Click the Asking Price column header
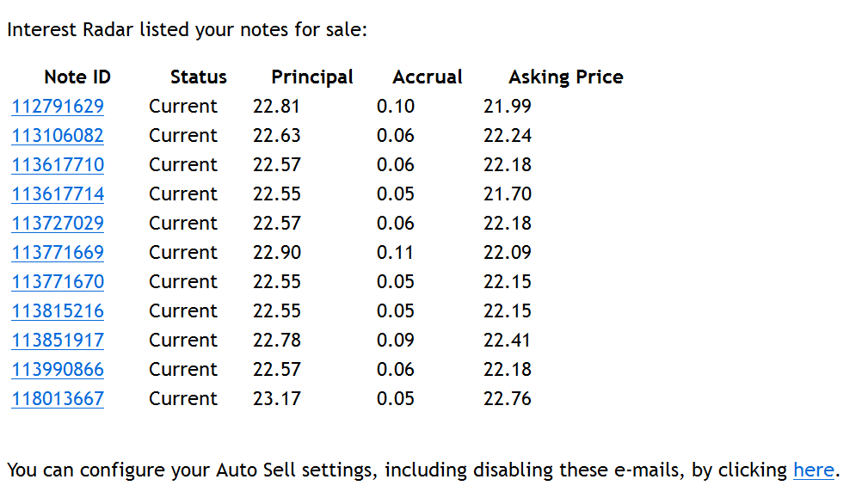862x504 pixels. [x=566, y=77]
